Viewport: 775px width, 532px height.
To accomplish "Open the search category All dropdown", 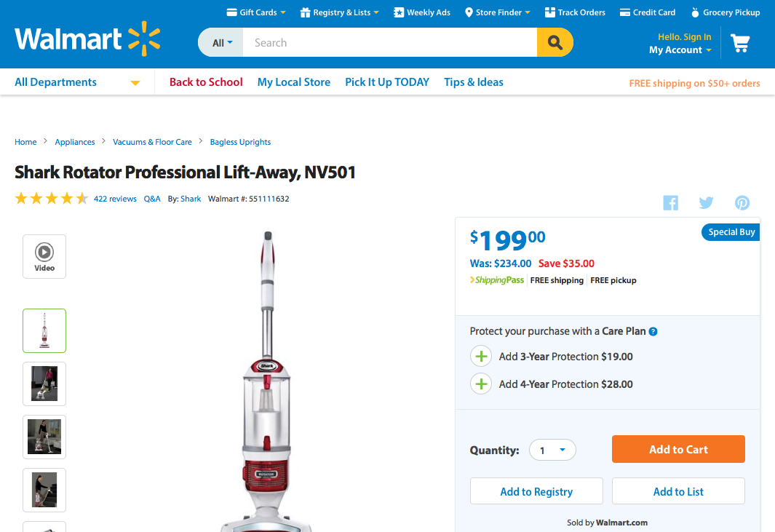I will tap(220, 42).
